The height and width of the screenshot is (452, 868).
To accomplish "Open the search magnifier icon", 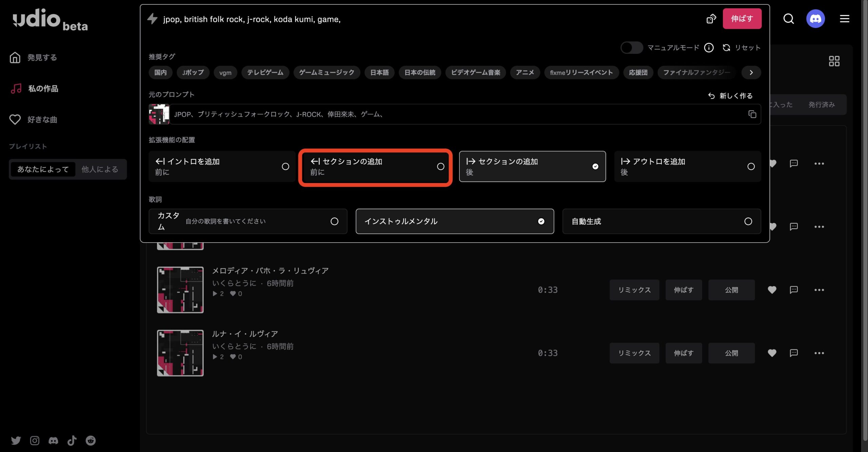I will tap(788, 19).
